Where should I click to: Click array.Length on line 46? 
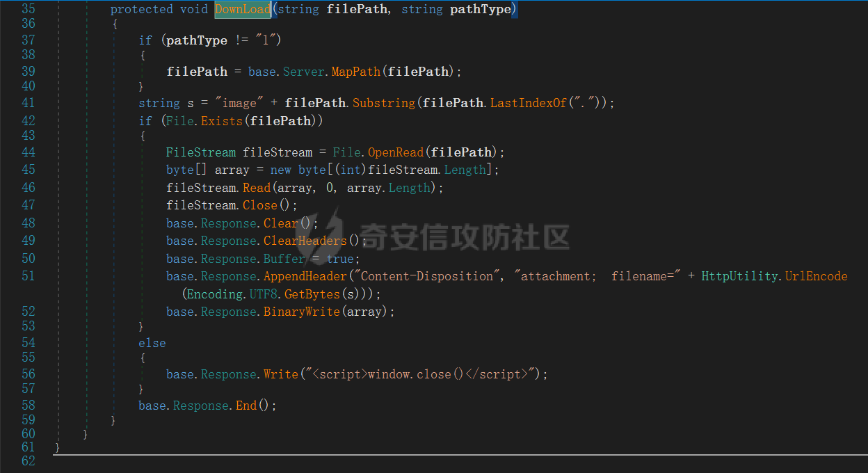click(410, 188)
